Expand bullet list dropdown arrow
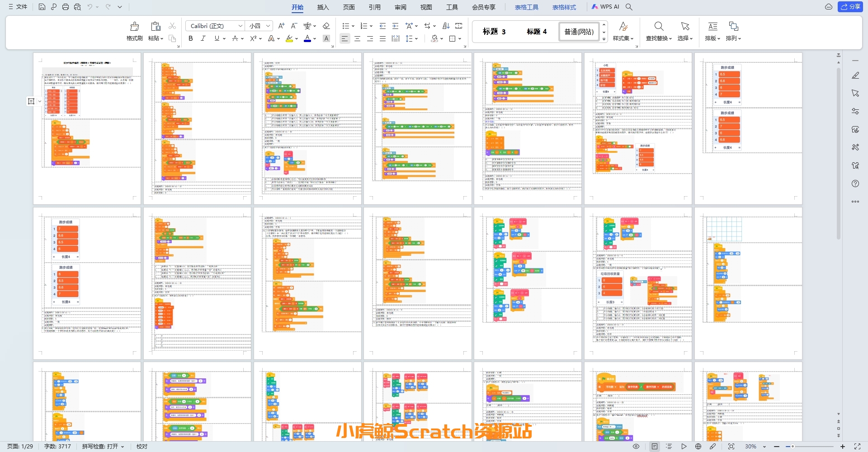868x452 pixels. click(353, 26)
